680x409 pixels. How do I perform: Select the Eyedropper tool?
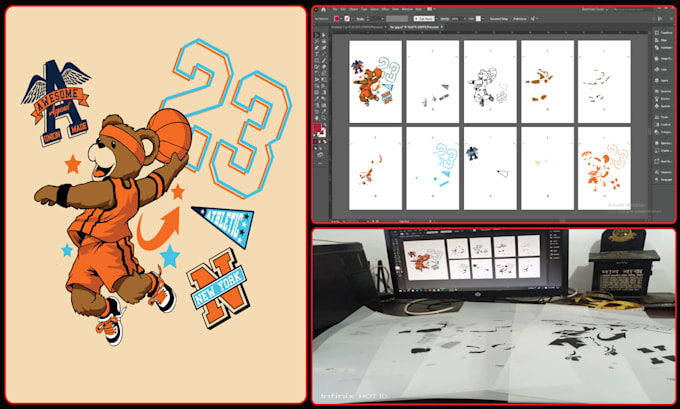click(x=317, y=99)
